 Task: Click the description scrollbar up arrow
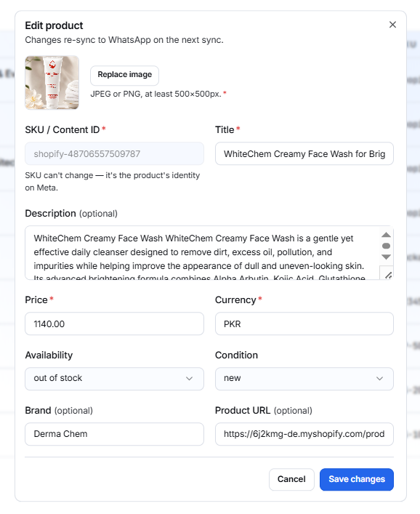(387, 235)
